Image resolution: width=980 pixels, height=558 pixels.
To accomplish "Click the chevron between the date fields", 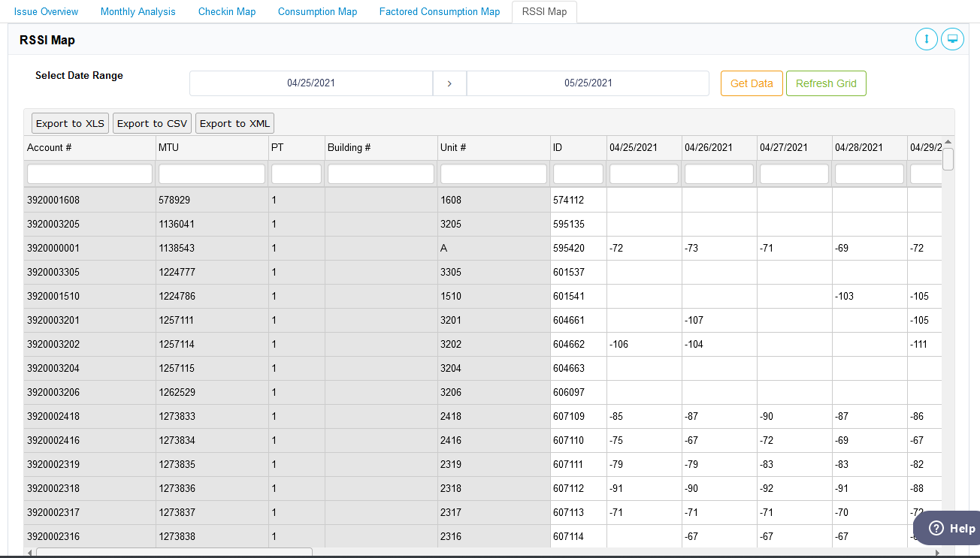I will 449,83.
